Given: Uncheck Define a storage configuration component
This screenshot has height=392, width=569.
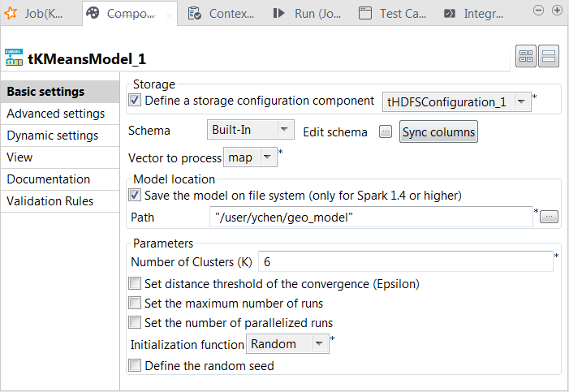Looking at the screenshot, I should click(135, 101).
